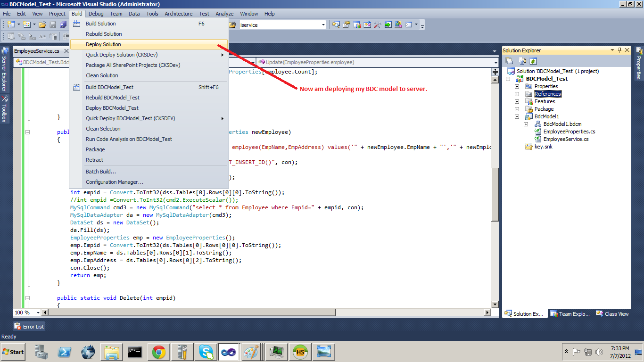Click the Add New Item toolbar icon
The height and width of the screenshot is (362, 644).
click(x=26, y=25)
